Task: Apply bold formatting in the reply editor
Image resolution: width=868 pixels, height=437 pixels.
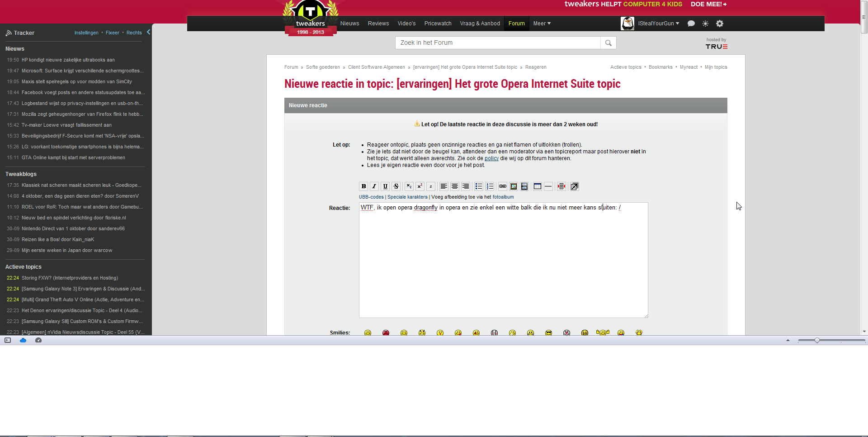Action: pyautogui.click(x=363, y=186)
